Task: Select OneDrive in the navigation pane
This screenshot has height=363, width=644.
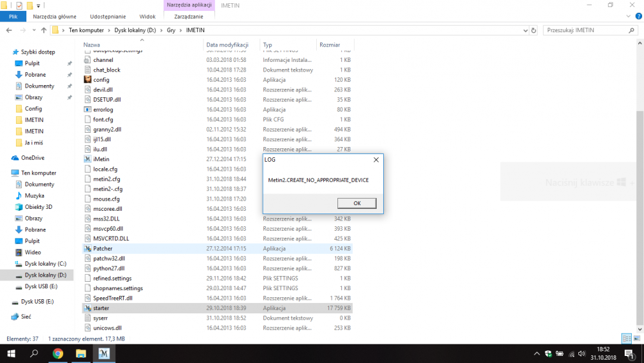Action: pos(32,158)
